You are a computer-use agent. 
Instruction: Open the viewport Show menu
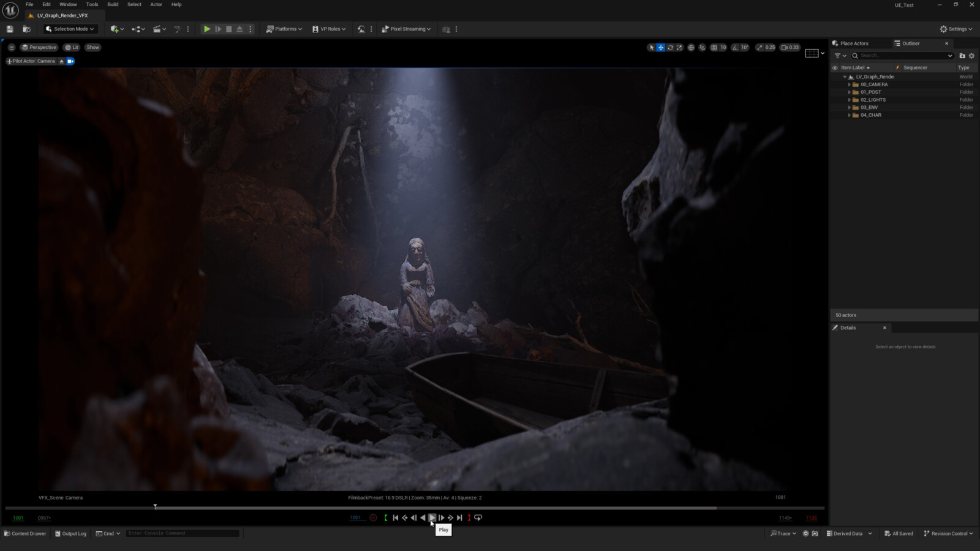pos(92,47)
